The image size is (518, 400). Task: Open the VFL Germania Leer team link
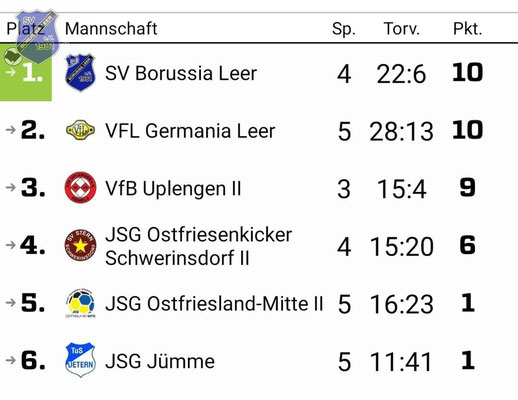(x=190, y=131)
